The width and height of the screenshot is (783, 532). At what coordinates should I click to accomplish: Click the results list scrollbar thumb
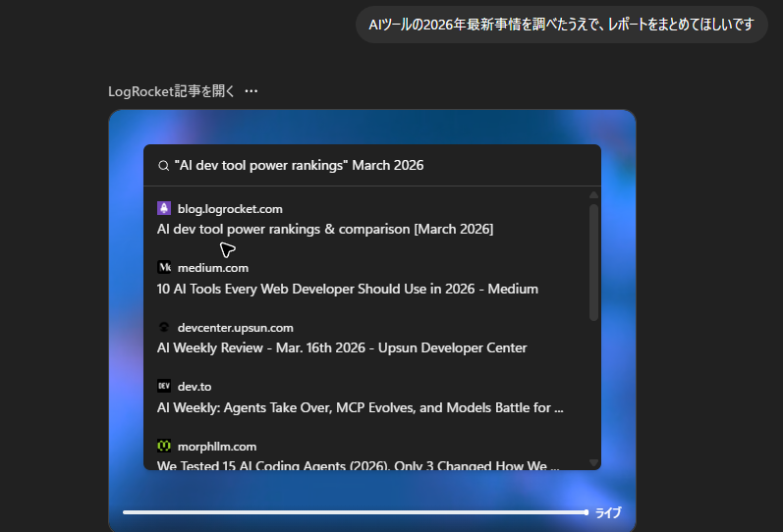tap(593, 262)
